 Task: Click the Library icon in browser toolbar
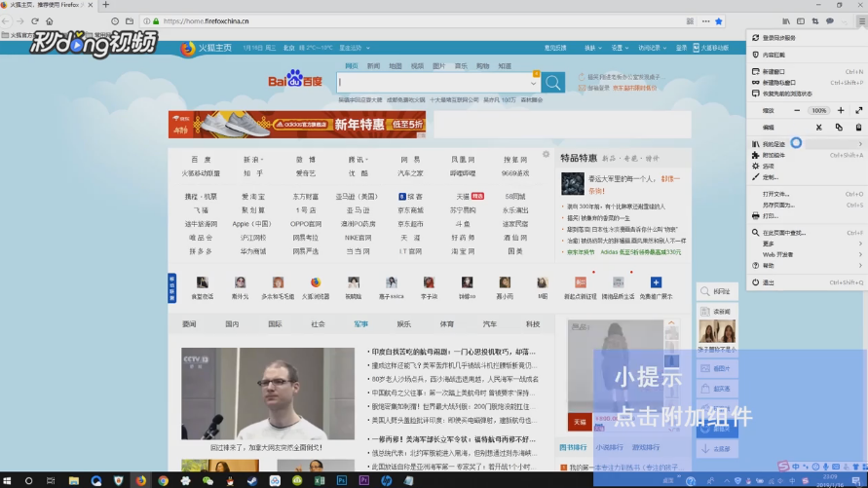(x=786, y=21)
